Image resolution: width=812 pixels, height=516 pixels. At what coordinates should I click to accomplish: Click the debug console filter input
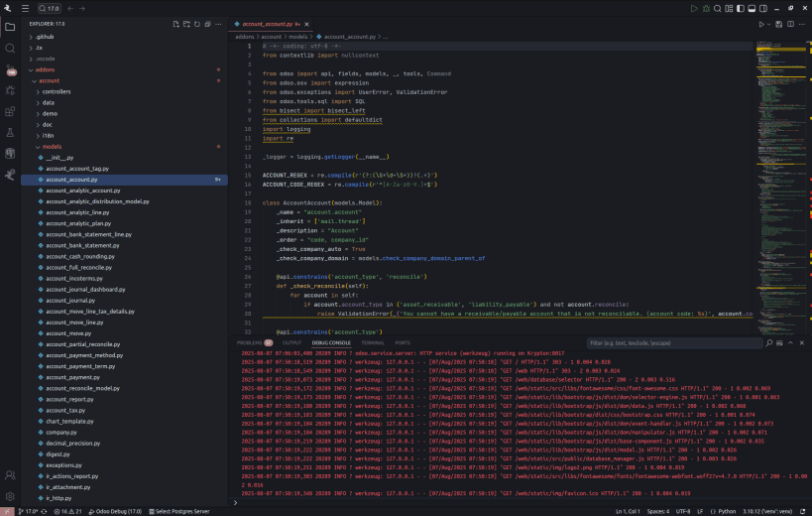click(x=675, y=343)
